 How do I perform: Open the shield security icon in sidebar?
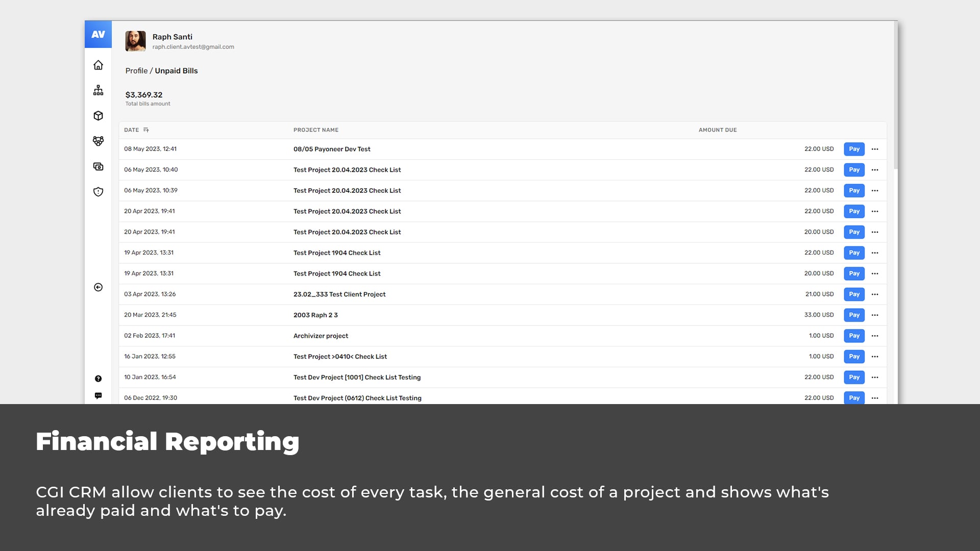pos(98,192)
